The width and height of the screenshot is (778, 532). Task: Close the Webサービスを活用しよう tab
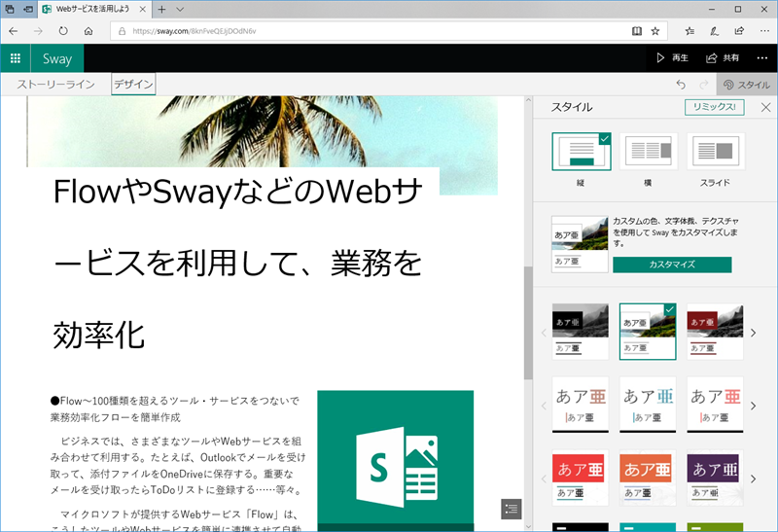tap(142, 9)
